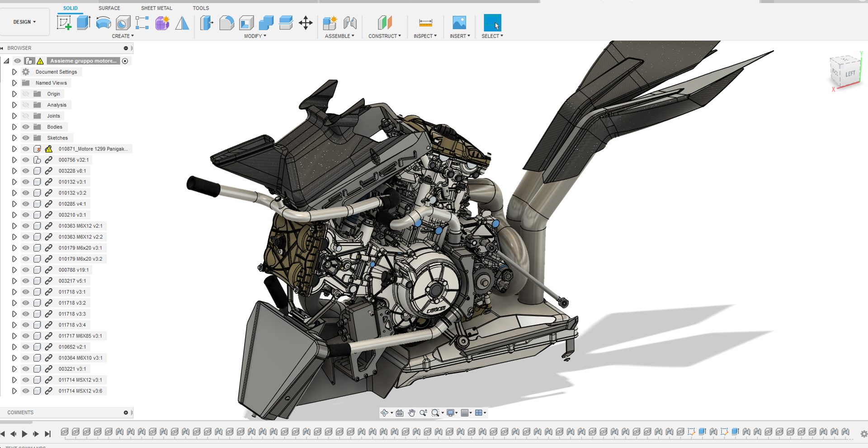The image size is (868, 448).
Task: Click the Fillet tool icon
Action: tap(226, 23)
